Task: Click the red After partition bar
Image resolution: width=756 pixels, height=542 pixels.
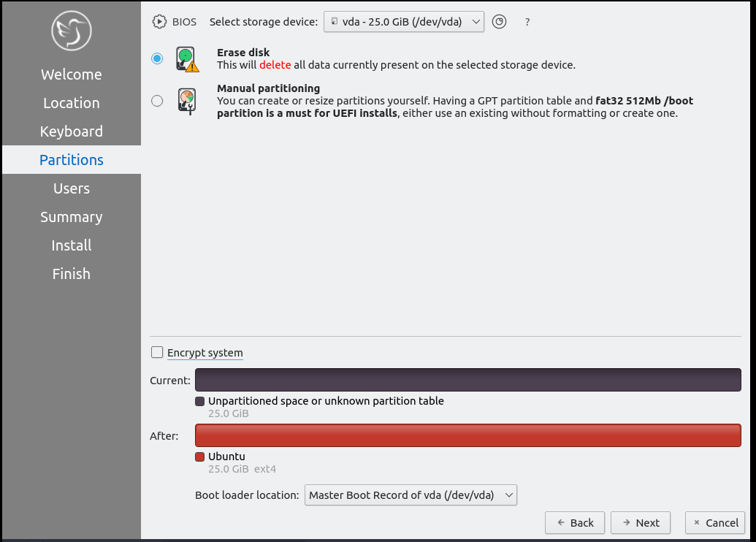Action: pyautogui.click(x=467, y=435)
